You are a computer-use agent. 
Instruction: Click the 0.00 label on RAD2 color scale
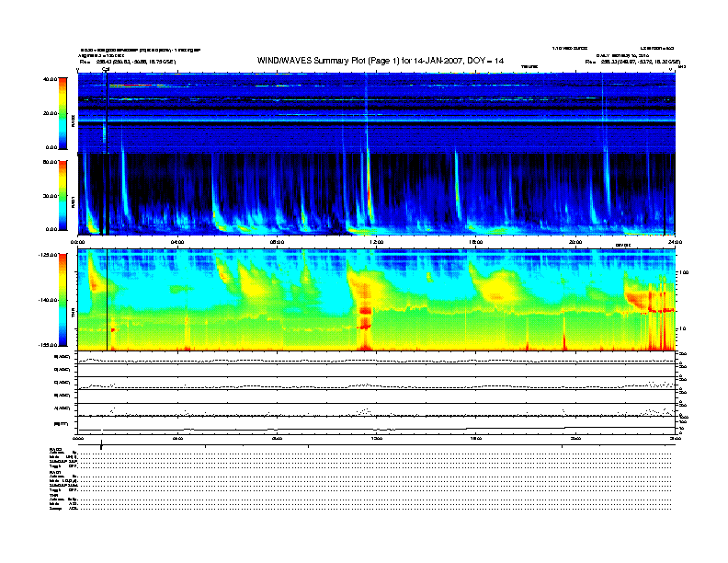click(51, 147)
